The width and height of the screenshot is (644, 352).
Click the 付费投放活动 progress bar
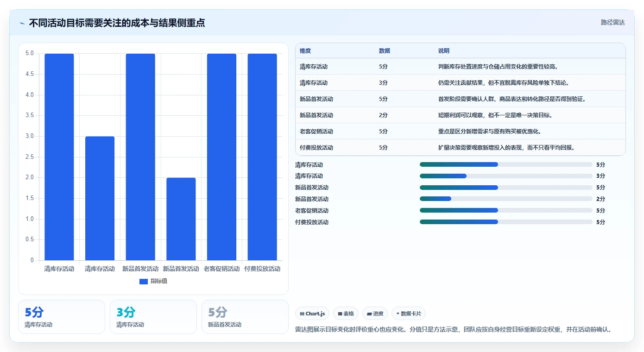[x=506, y=222]
